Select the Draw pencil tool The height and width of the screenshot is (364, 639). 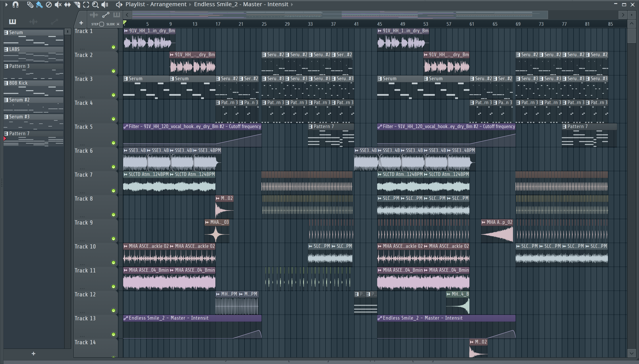point(30,4)
